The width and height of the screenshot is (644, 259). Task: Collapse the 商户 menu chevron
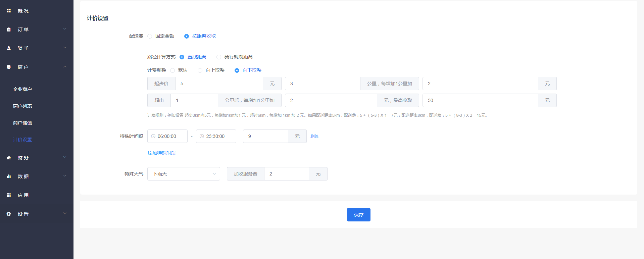[x=65, y=67]
